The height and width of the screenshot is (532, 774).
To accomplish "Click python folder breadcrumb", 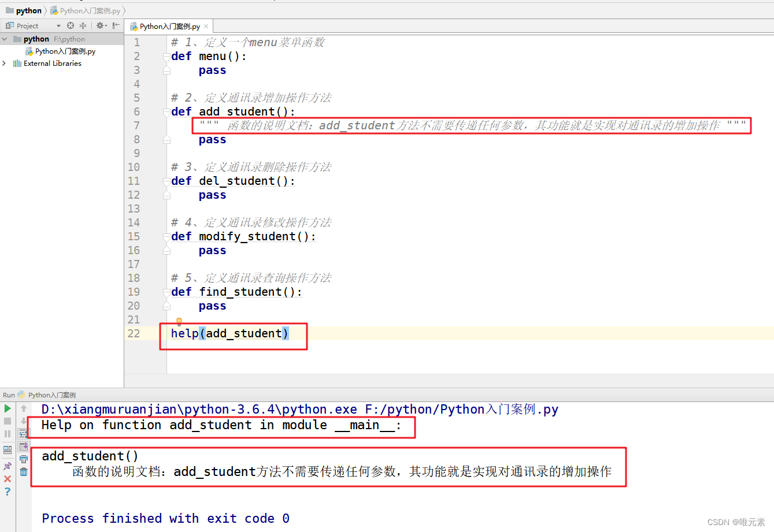I will tap(24, 10).
